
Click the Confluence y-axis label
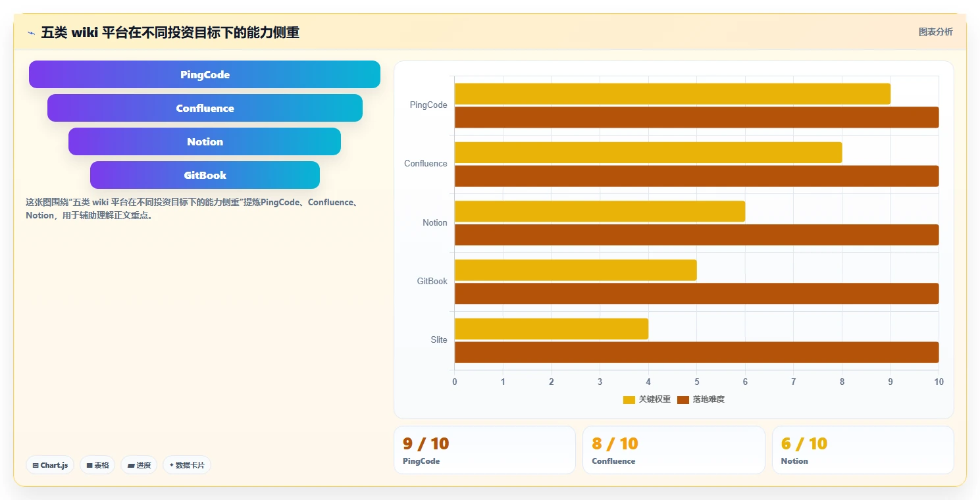pyautogui.click(x=426, y=164)
